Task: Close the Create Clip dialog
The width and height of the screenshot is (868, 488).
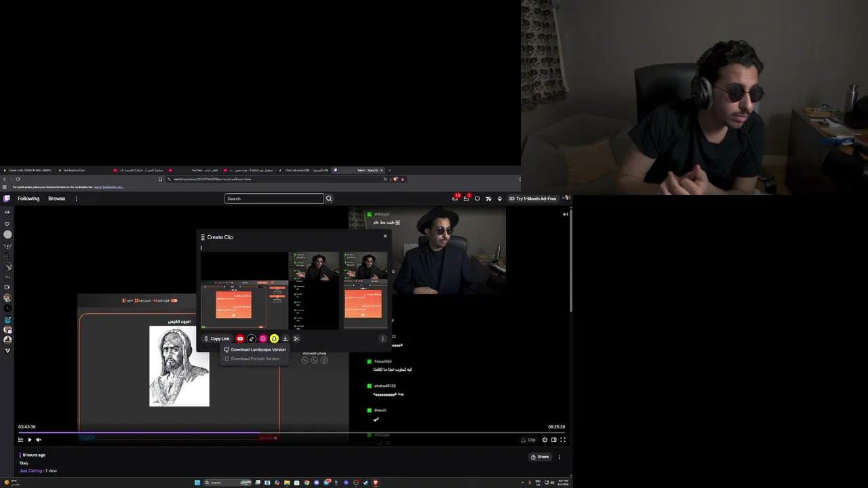Action: click(385, 236)
